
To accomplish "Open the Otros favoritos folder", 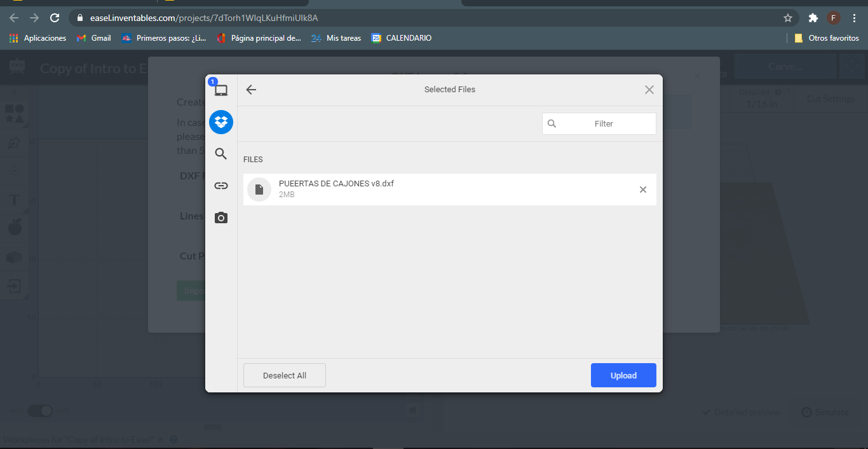I will tap(827, 38).
